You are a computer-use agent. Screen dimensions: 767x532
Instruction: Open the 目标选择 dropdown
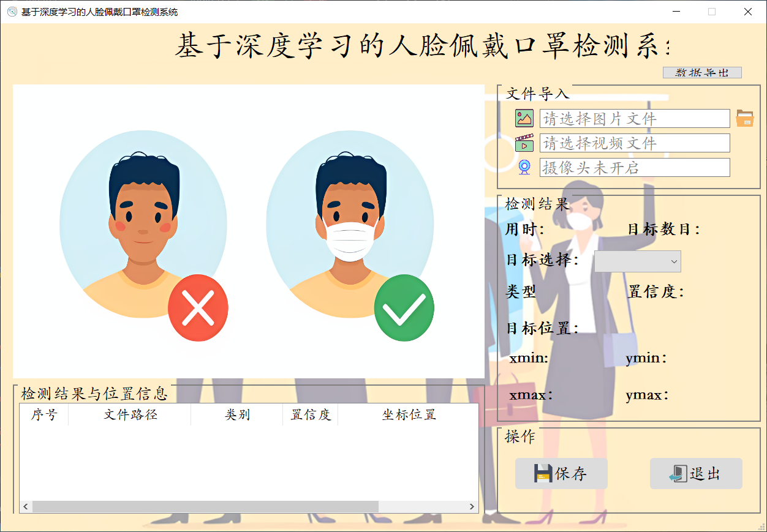point(638,261)
